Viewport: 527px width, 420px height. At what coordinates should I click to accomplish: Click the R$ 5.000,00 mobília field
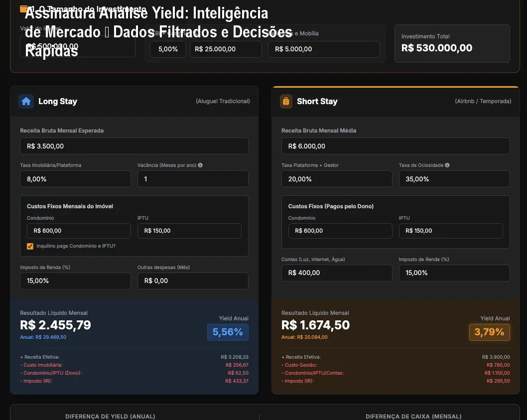click(324, 49)
